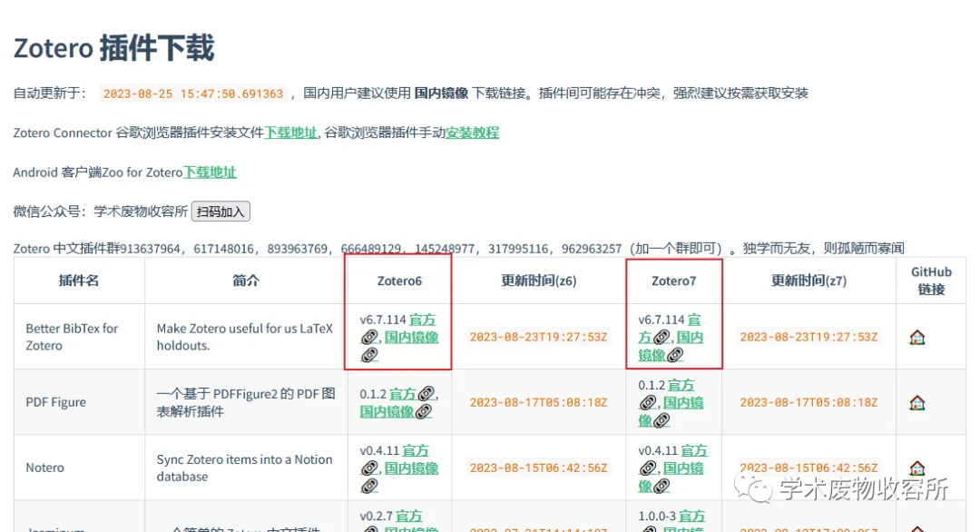
Task: Click Better BibTex z7 timestamp 2023-08-23T19:27:53Z
Action: coord(808,337)
